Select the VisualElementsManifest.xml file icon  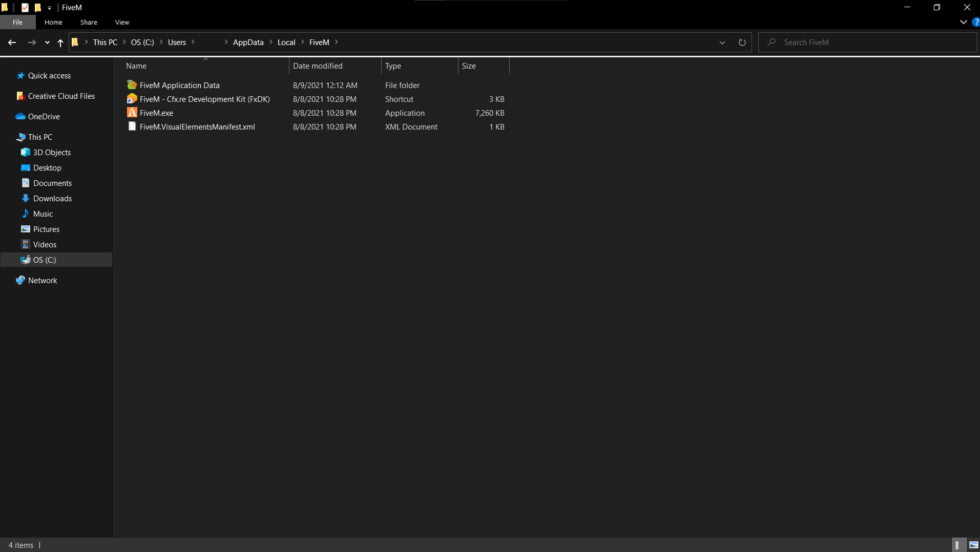[132, 126]
